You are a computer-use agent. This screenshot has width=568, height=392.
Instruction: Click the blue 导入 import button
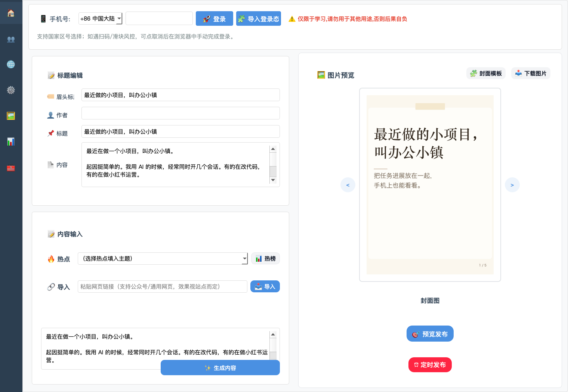(265, 286)
